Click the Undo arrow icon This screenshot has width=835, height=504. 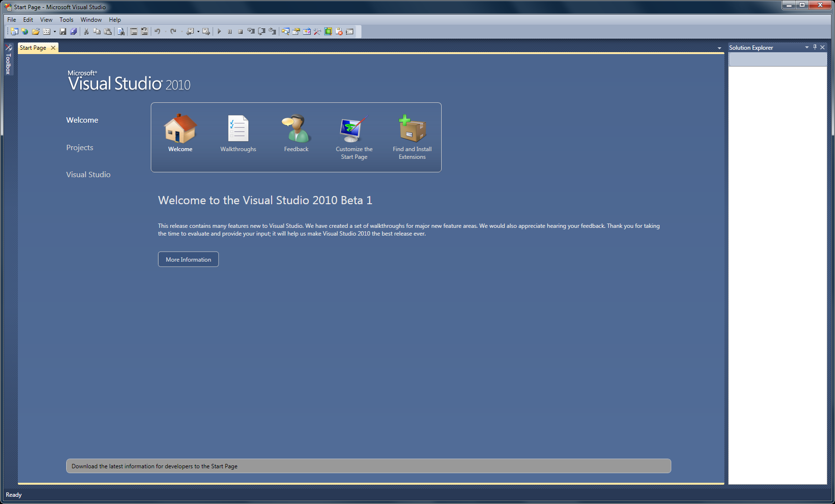click(x=157, y=31)
